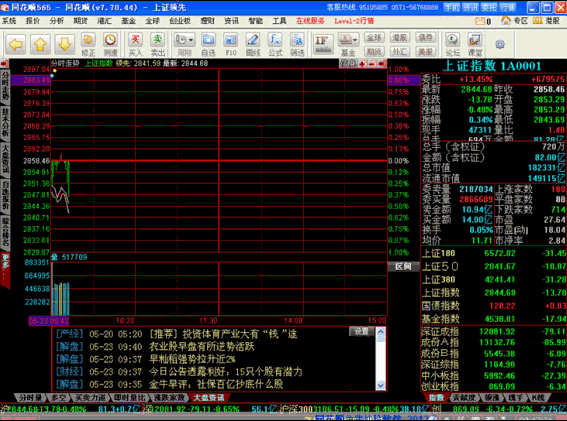This screenshot has height=421, width=567.
Task: Click the 设置 button in the news panel
Action: [x=361, y=331]
